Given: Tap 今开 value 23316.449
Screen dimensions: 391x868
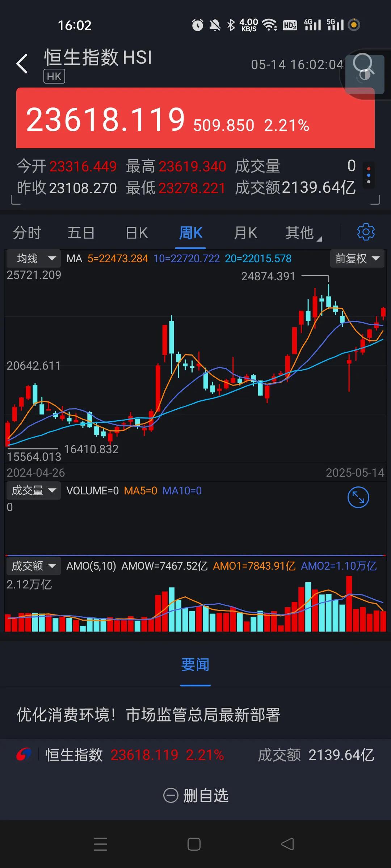Looking at the screenshot, I should coord(83,166).
